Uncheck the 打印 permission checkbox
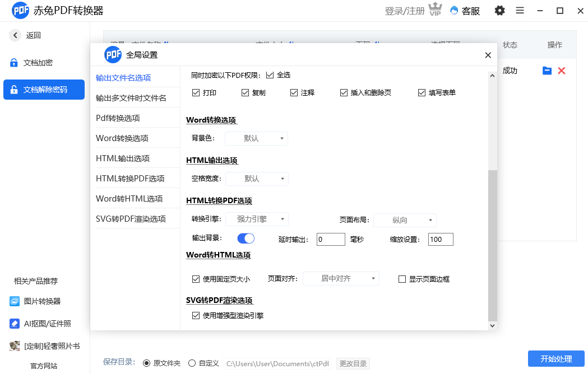Image resolution: width=588 pixels, height=374 pixels. [196, 92]
